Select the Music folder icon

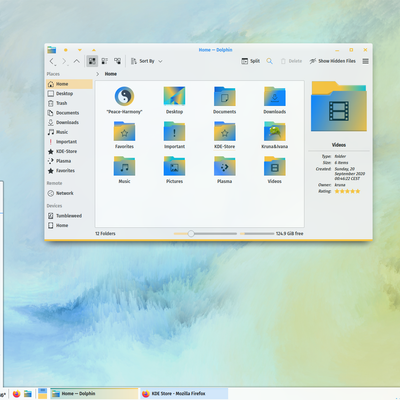124,166
